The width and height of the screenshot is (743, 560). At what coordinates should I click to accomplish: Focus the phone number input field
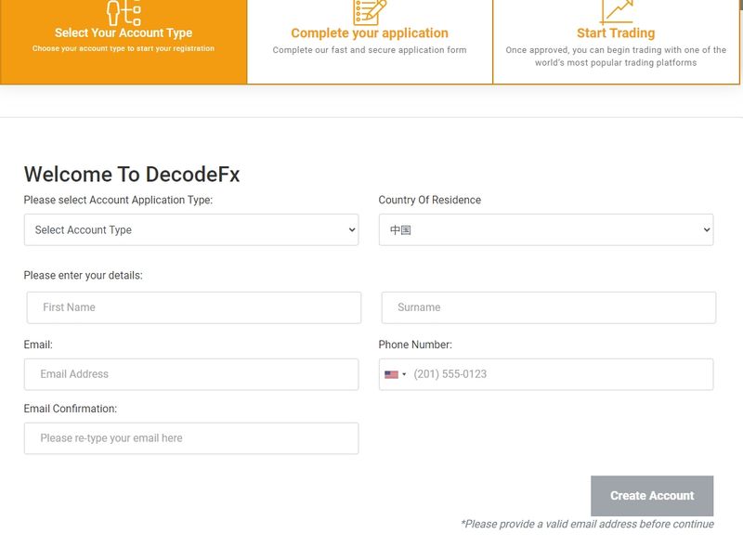pyautogui.click(x=546, y=374)
